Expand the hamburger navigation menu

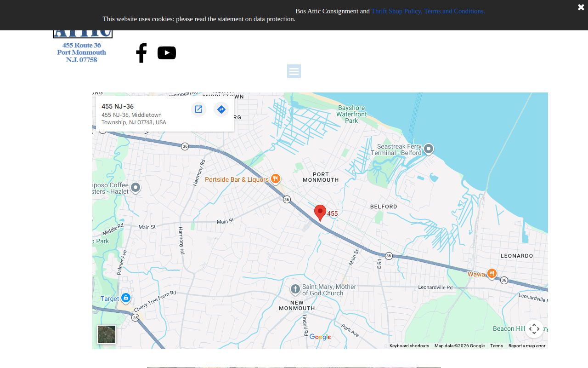point(294,71)
